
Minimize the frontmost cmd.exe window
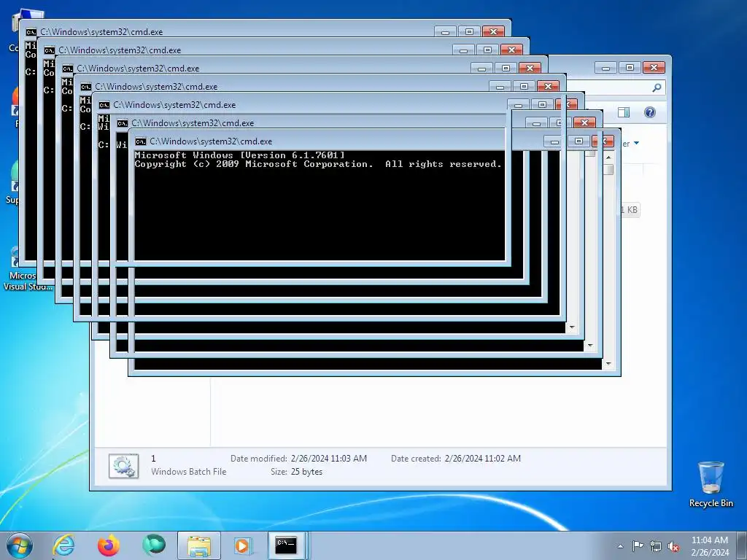pyautogui.click(x=554, y=141)
